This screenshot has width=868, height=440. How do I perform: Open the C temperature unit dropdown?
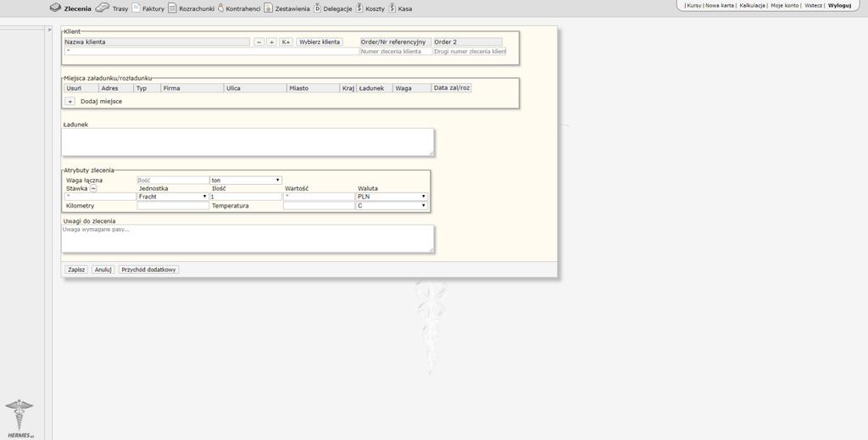pos(392,205)
